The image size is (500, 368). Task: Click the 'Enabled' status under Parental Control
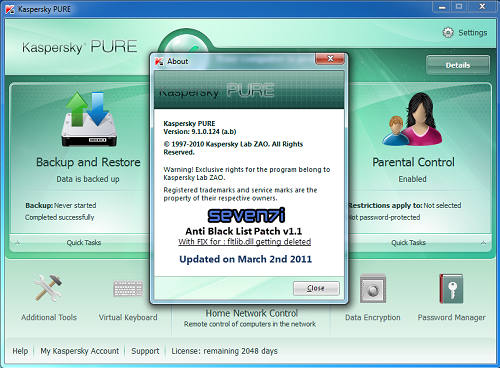412,179
